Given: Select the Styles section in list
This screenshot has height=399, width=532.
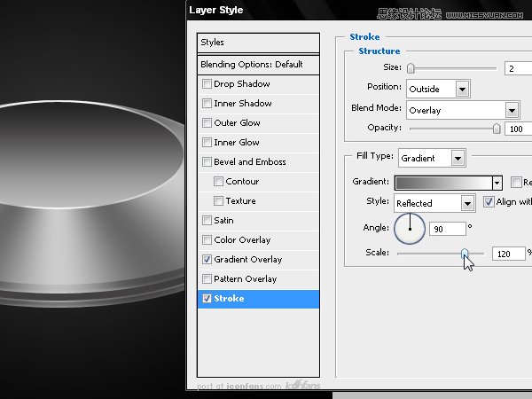Looking at the screenshot, I should 258,43.
